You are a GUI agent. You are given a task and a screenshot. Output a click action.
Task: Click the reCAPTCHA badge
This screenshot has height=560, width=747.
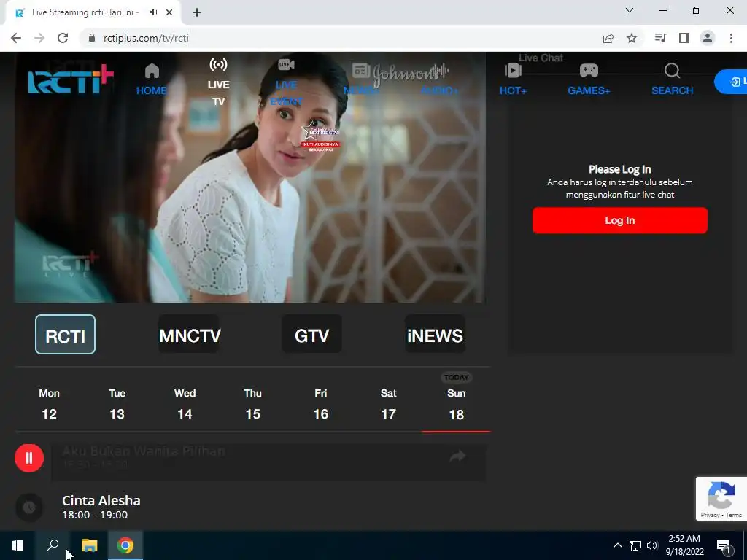tap(721, 499)
